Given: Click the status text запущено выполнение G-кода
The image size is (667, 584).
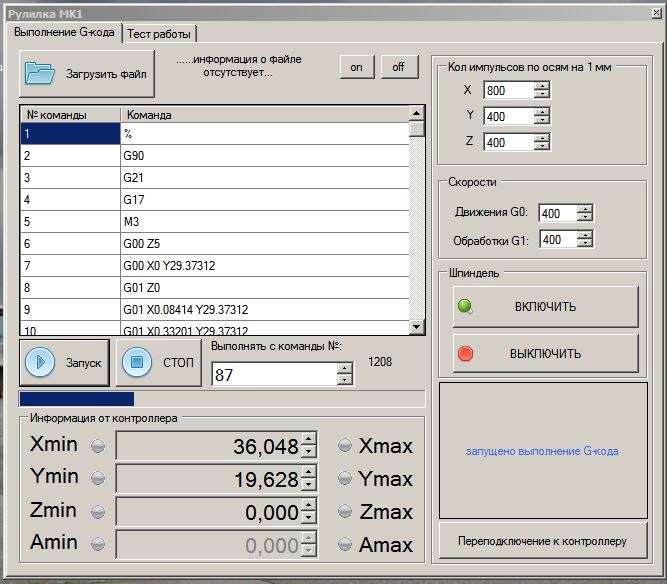Looking at the screenshot, I should 542,451.
